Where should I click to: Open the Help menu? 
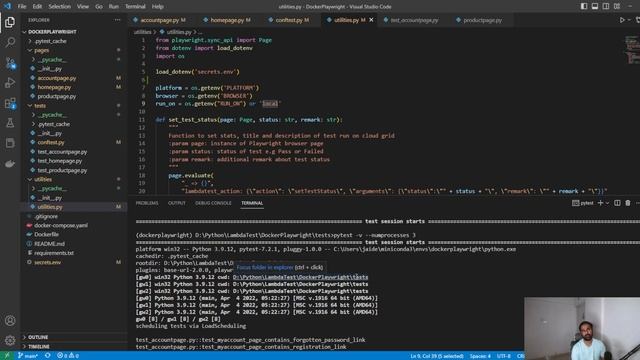158,6
